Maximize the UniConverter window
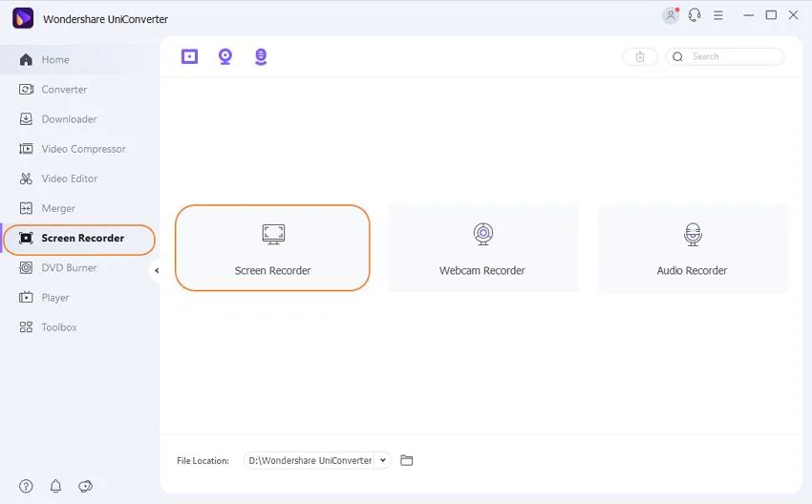The width and height of the screenshot is (812, 504). [x=771, y=15]
